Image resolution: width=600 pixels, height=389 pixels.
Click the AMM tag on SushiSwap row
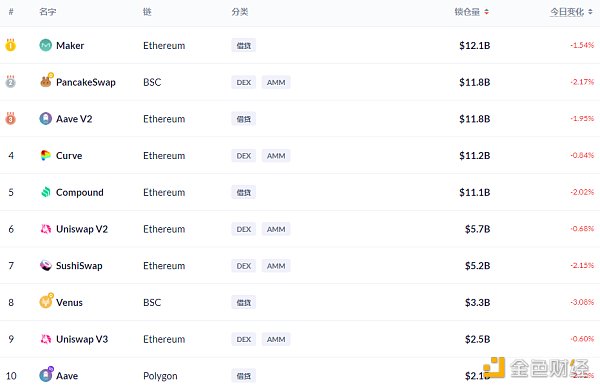coord(276,266)
